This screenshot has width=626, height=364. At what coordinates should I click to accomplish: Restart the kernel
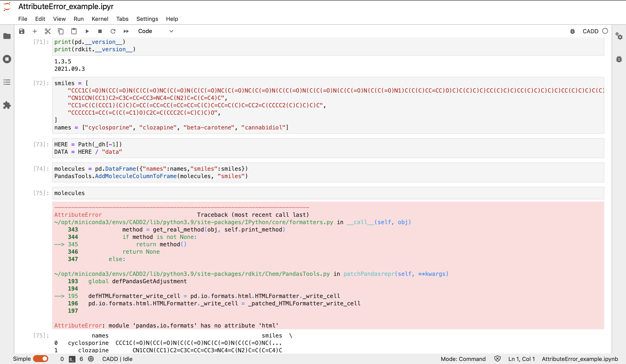pyautogui.click(x=113, y=31)
